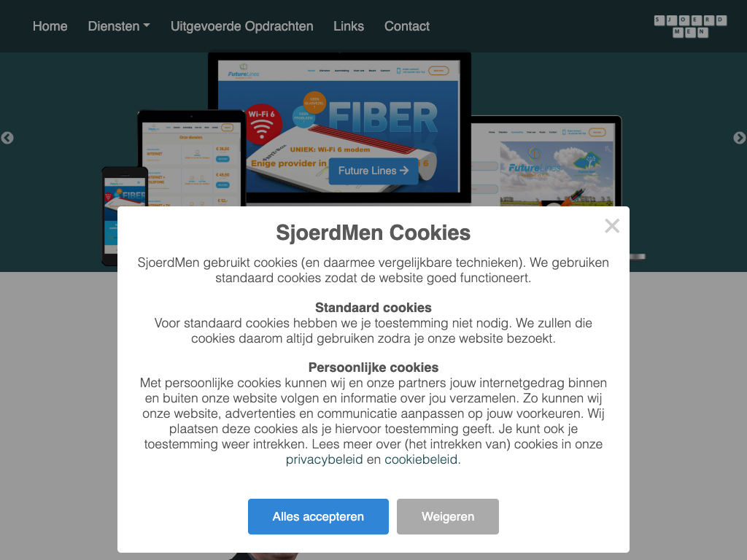
Task: Open the Contact page
Action: (x=407, y=26)
